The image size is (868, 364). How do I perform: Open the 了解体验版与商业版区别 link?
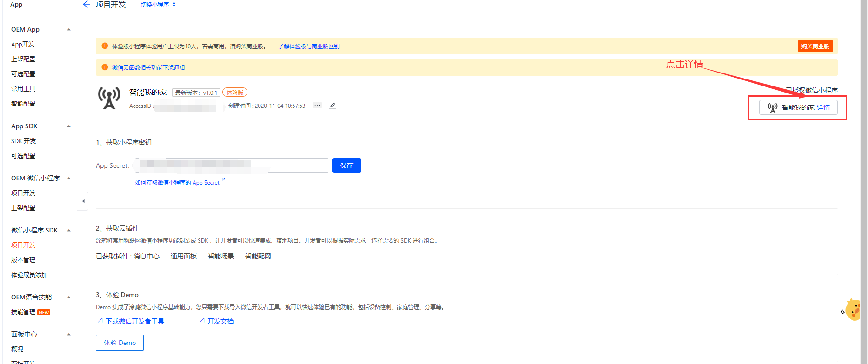308,46
